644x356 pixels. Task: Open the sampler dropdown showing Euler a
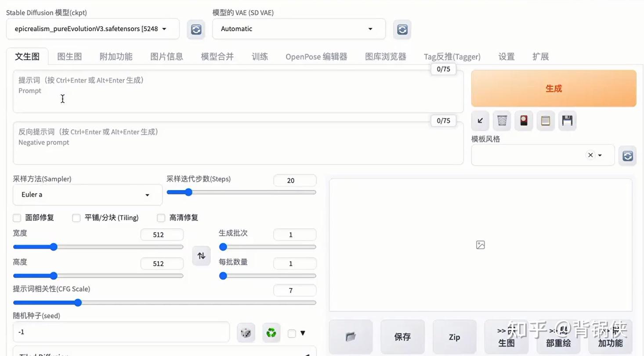tap(87, 194)
